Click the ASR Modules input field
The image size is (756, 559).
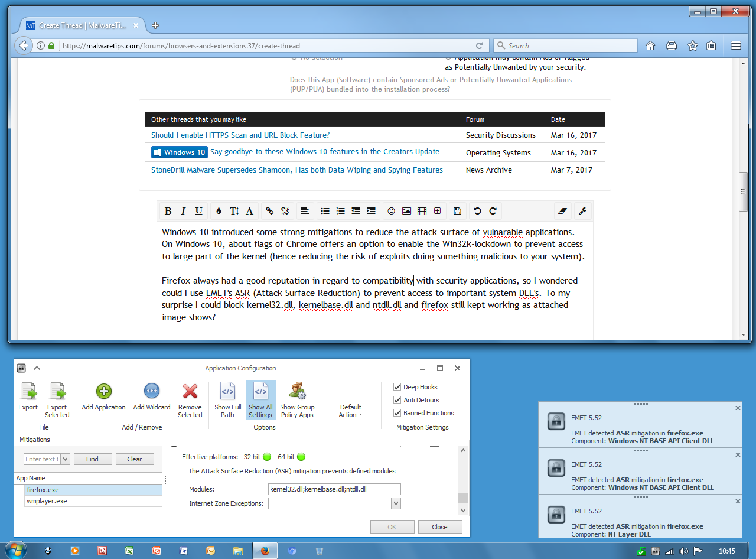334,489
